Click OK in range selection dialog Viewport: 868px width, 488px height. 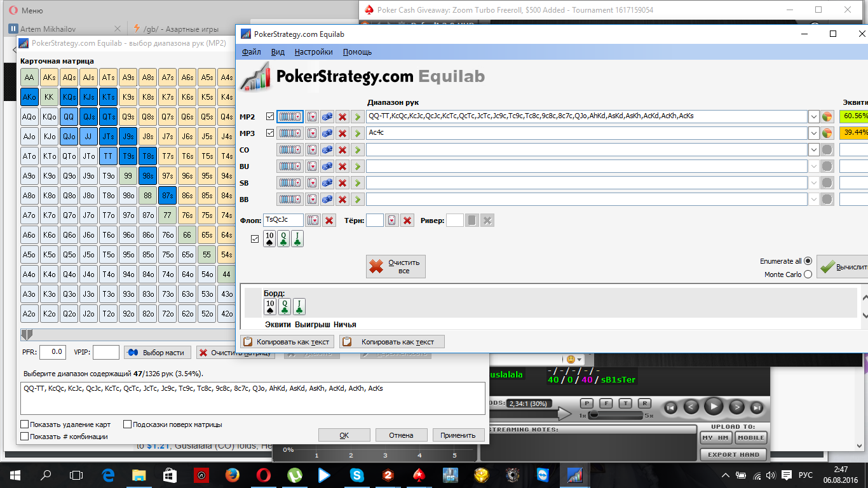(x=344, y=435)
